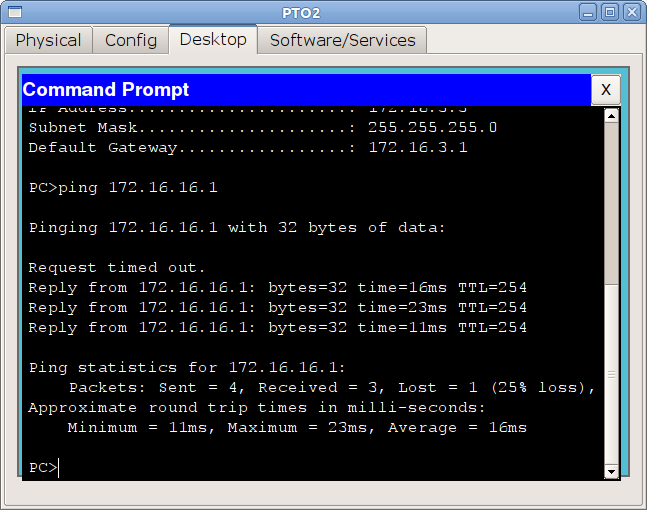Viewport: 647px width, 510px height.
Task: Open the Config tab
Action: point(131,40)
